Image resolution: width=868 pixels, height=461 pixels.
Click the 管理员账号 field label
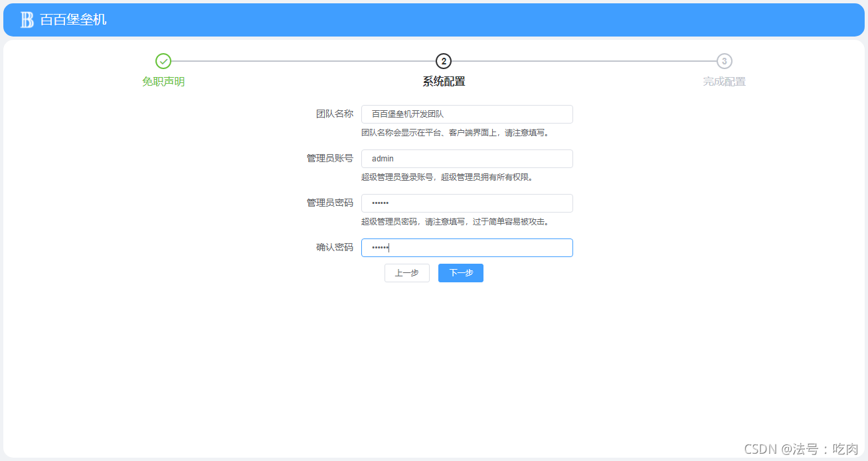(x=330, y=159)
